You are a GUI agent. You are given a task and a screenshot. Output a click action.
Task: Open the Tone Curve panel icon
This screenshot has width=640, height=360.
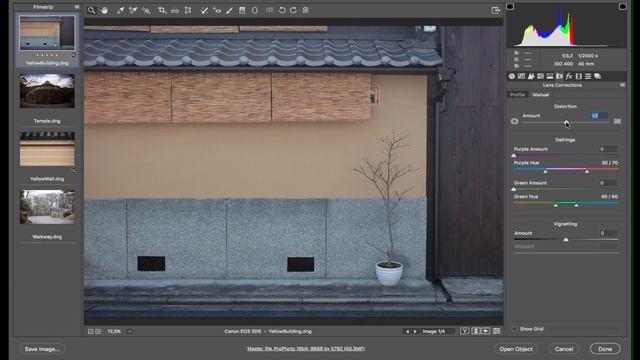coord(522,76)
